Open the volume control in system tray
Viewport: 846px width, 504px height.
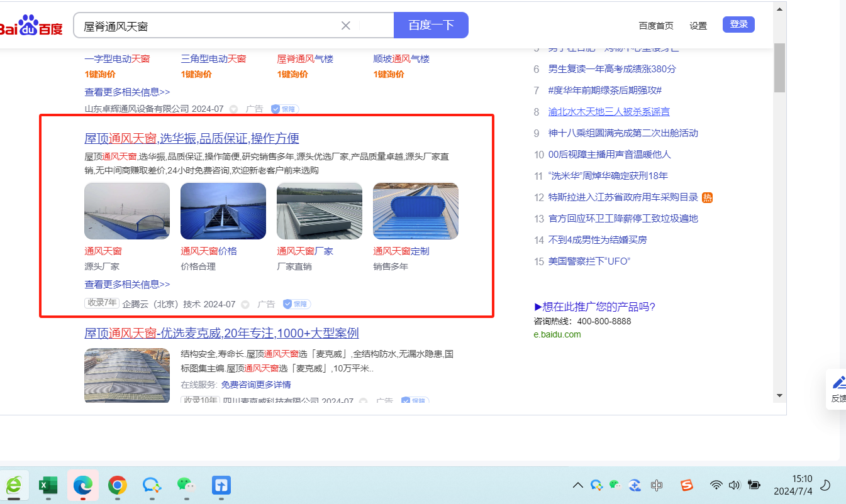coord(733,485)
